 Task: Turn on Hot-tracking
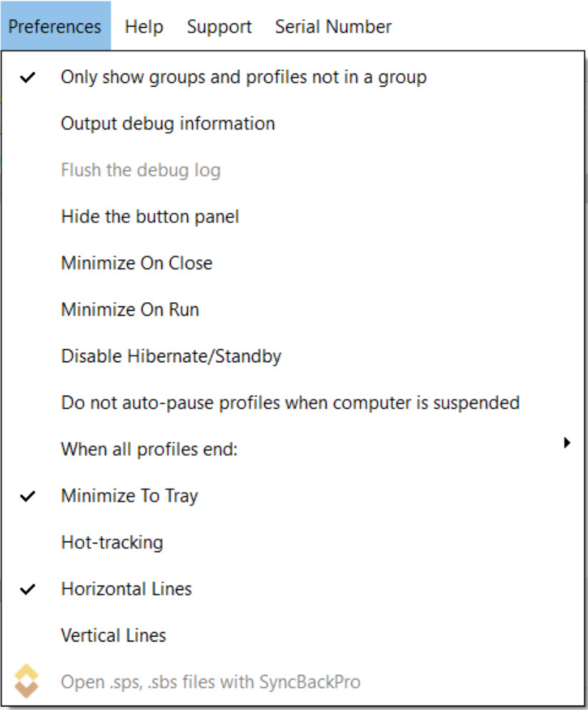pyautogui.click(x=112, y=543)
